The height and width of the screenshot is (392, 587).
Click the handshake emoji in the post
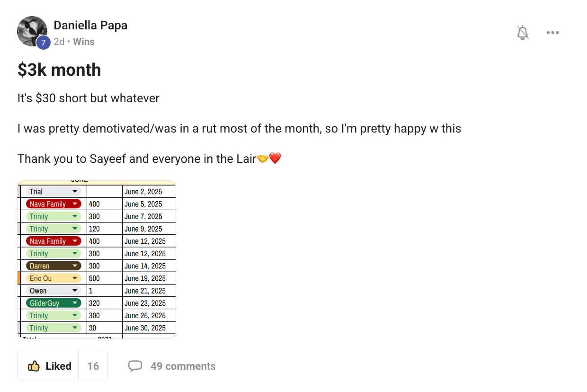click(262, 159)
